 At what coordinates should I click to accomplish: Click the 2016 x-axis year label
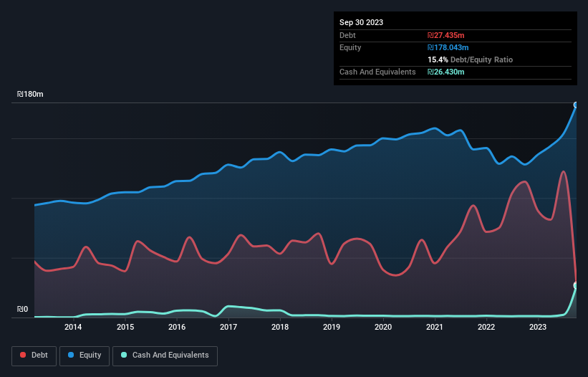tap(177, 328)
